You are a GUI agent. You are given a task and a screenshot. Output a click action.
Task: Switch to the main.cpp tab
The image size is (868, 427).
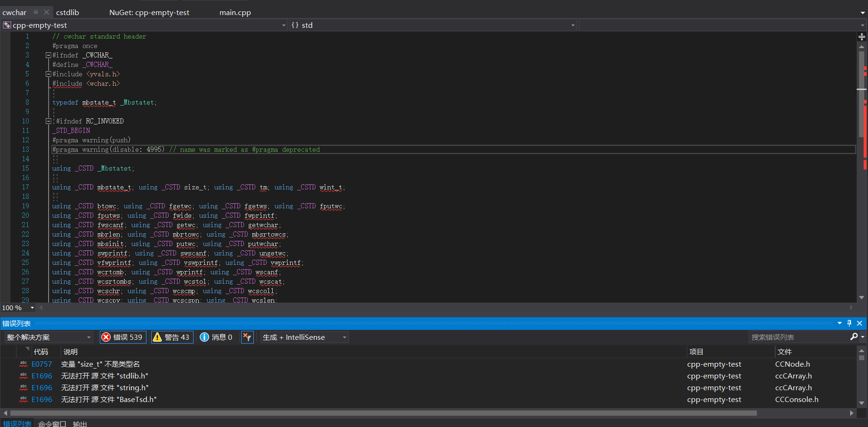click(x=235, y=12)
